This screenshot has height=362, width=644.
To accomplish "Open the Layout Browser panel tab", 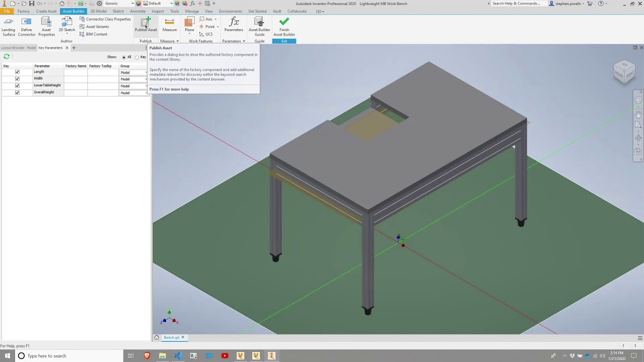I will coord(13,48).
